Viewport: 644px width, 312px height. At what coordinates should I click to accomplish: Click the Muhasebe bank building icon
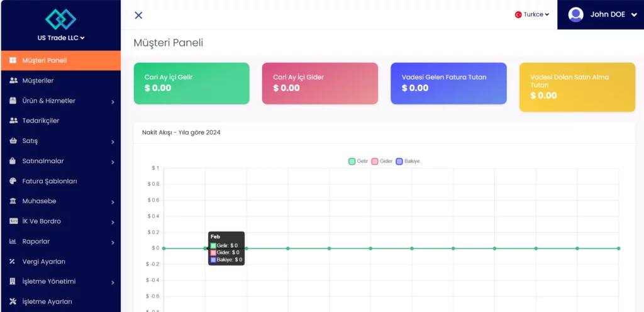pyautogui.click(x=13, y=201)
